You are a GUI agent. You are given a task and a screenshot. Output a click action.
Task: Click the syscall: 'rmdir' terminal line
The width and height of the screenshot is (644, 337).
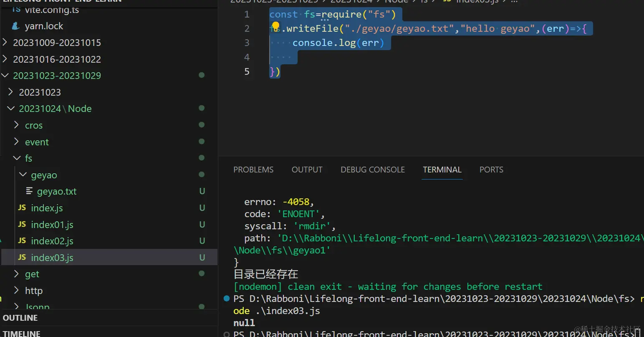pos(290,226)
